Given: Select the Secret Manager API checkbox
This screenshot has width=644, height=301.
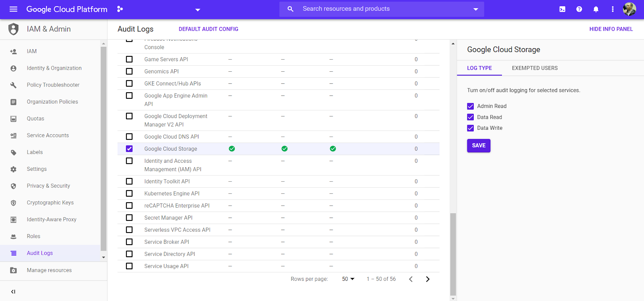Looking at the screenshot, I should [x=129, y=218].
